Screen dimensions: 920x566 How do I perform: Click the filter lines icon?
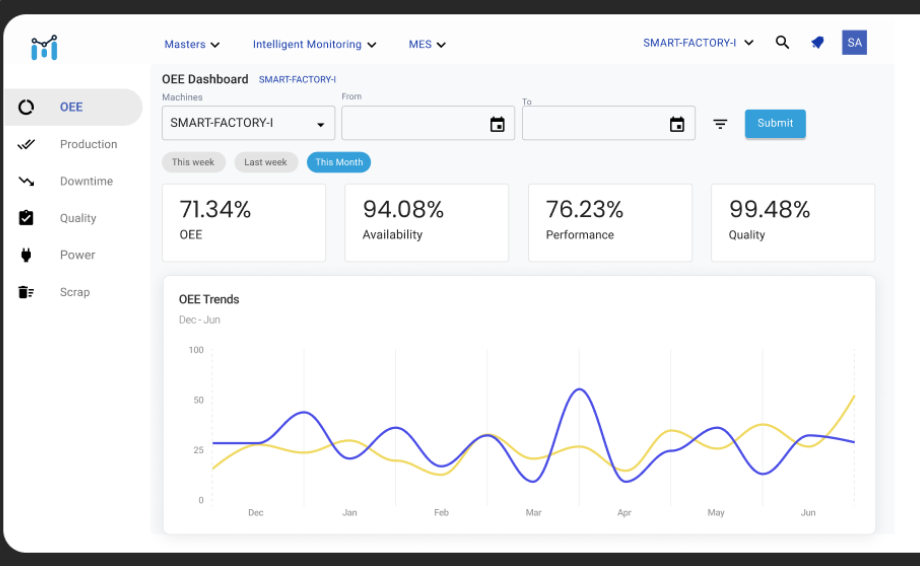pos(720,124)
